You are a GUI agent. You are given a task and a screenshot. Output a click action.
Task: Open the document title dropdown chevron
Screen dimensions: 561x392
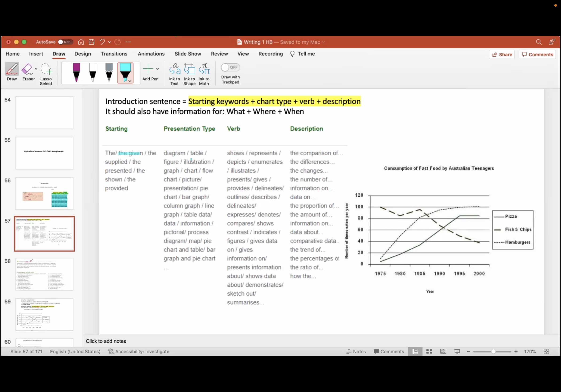click(x=323, y=42)
